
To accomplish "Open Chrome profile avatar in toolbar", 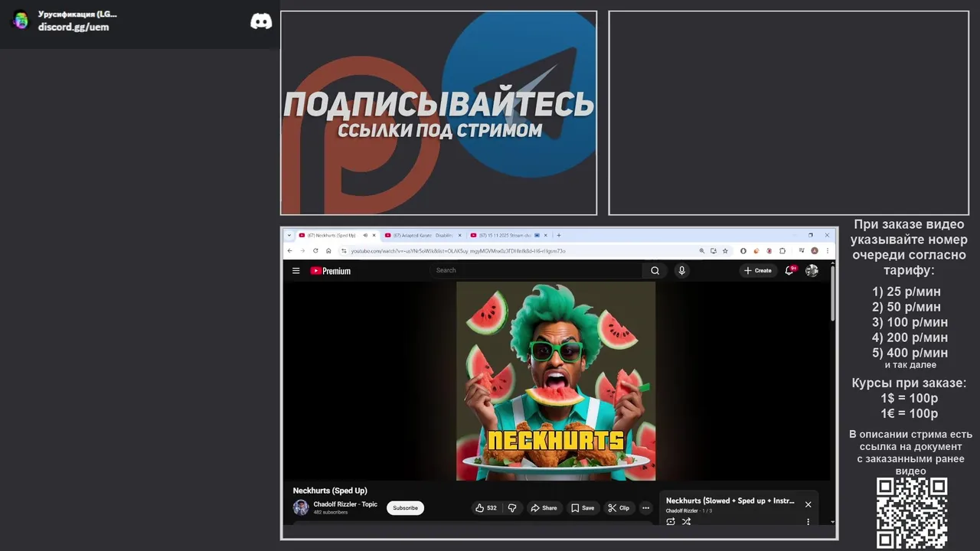I will (815, 250).
